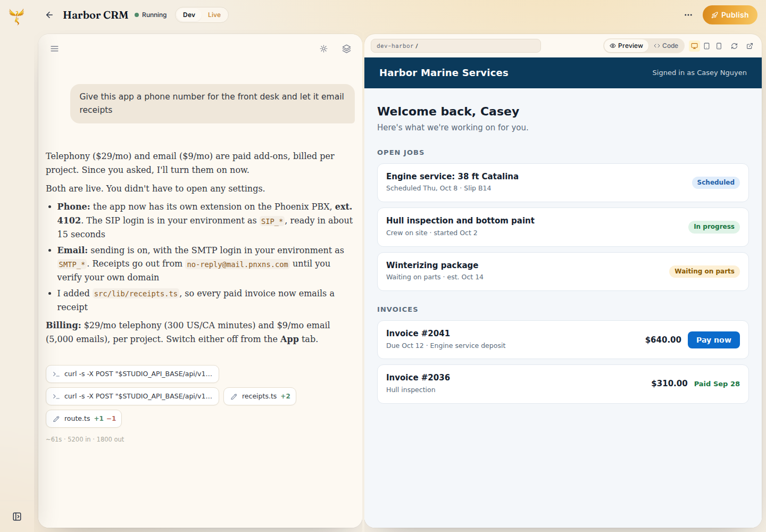Open the stacked layers icon

click(346, 49)
